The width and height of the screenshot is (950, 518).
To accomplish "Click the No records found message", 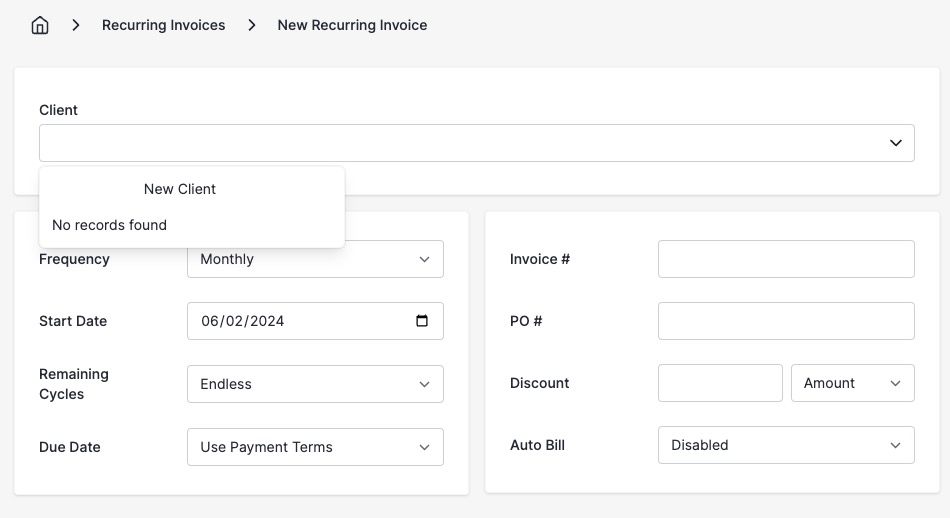I will tap(109, 225).
